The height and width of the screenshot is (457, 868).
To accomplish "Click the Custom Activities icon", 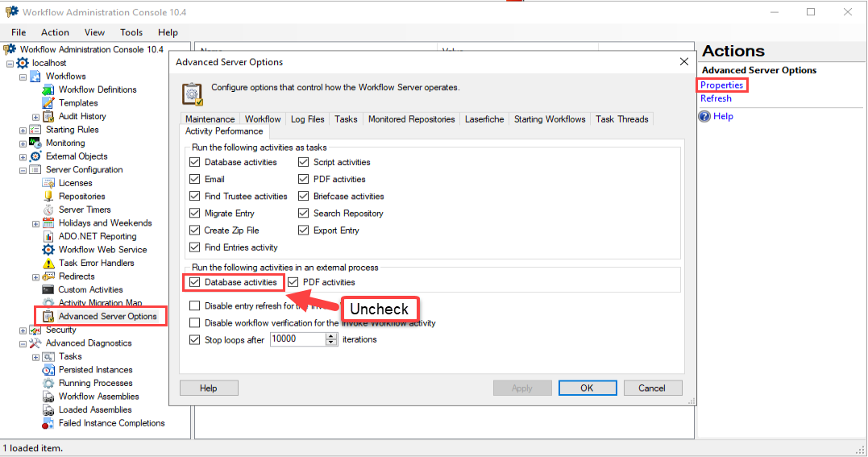I will pos(48,289).
